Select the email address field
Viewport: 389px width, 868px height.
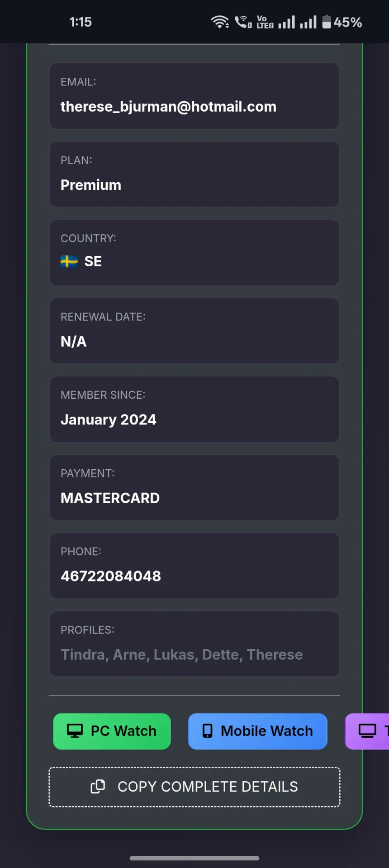pyautogui.click(x=194, y=96)
